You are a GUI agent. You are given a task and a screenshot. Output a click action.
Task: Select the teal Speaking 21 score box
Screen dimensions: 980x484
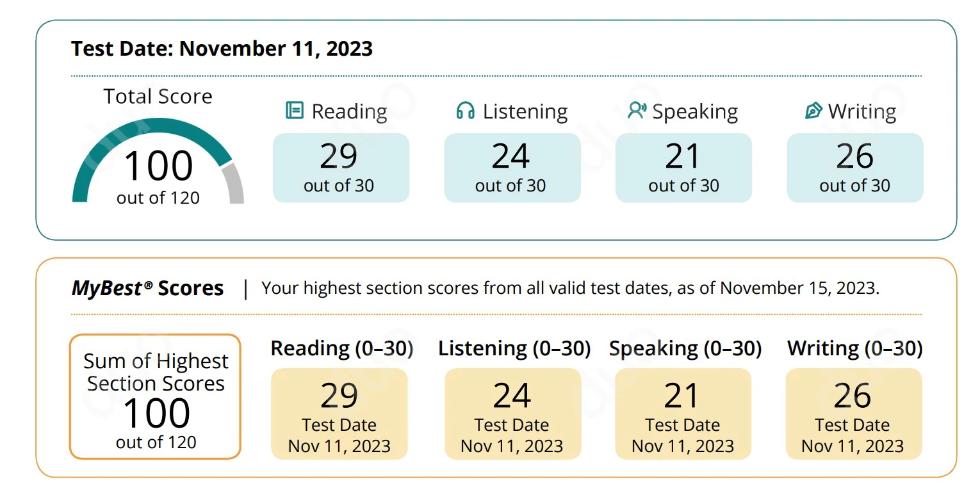[x=683, y=168]
